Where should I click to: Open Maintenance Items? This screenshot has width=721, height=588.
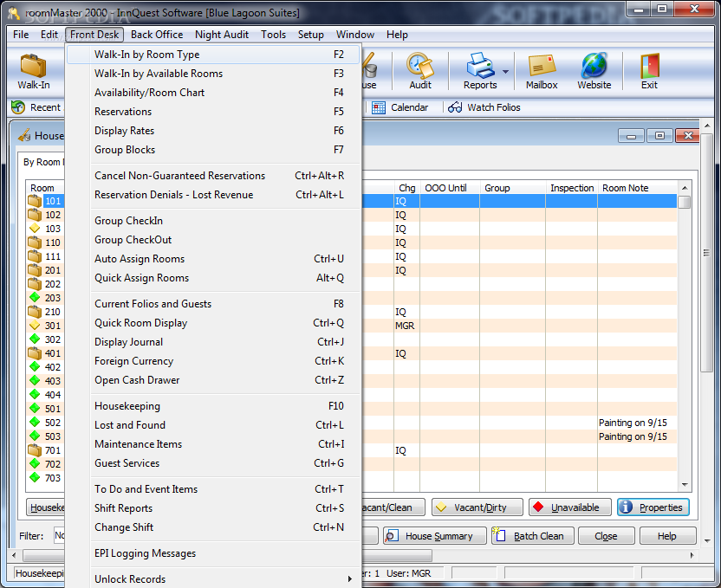pos(213,444)
